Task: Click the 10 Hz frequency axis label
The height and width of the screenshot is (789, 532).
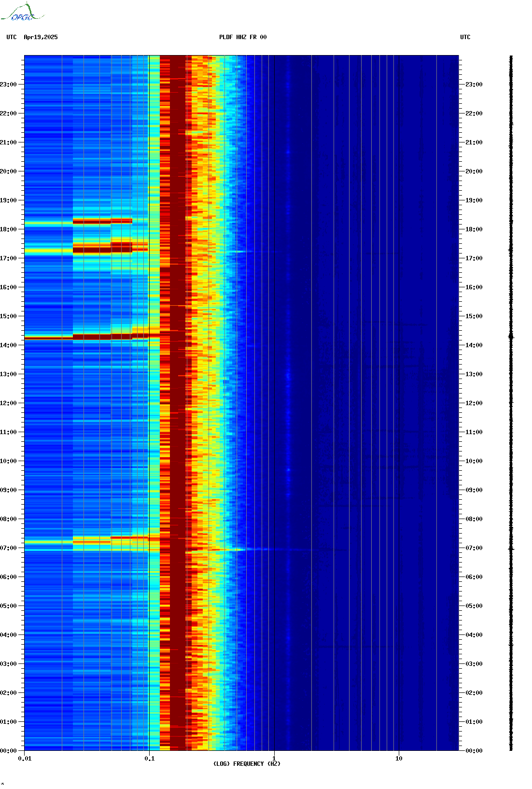Action: tap(399, 759)
